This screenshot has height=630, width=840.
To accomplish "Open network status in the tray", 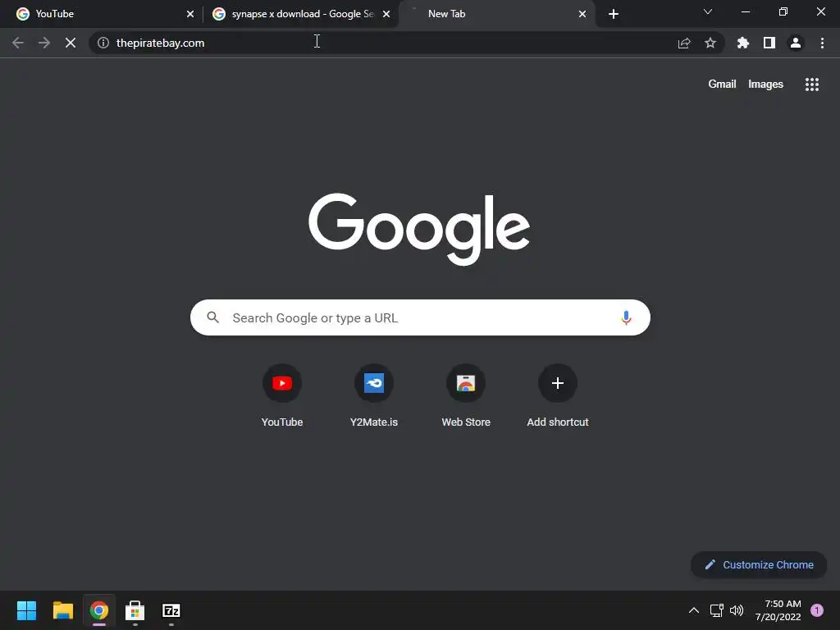I will [x=716, y=610].
